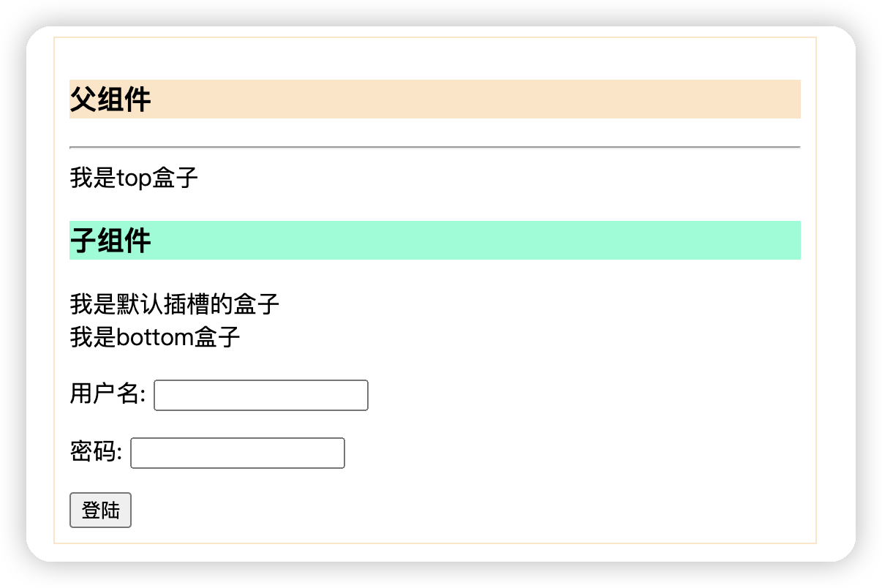Select the text 我是top盒子
This screenshot has width=882, height=588.
pyautogui.click(x=133, y=177)
